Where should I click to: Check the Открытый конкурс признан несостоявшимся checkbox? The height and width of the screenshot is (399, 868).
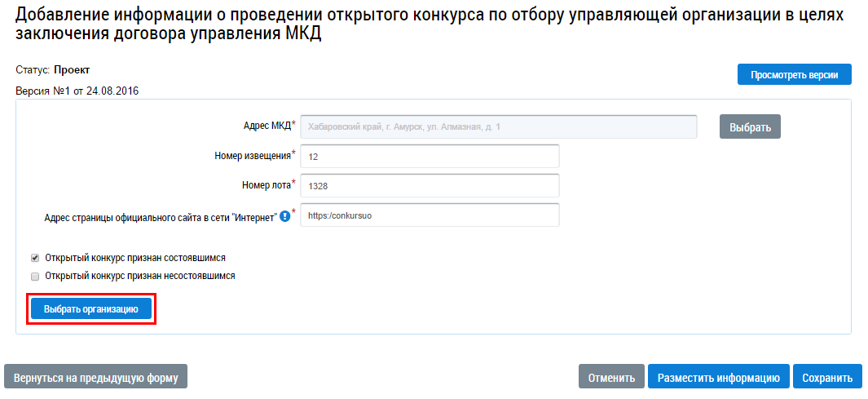[35, 277]
